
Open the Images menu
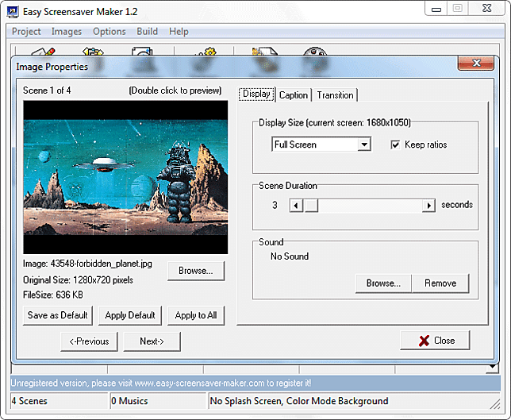coord(67,31)
